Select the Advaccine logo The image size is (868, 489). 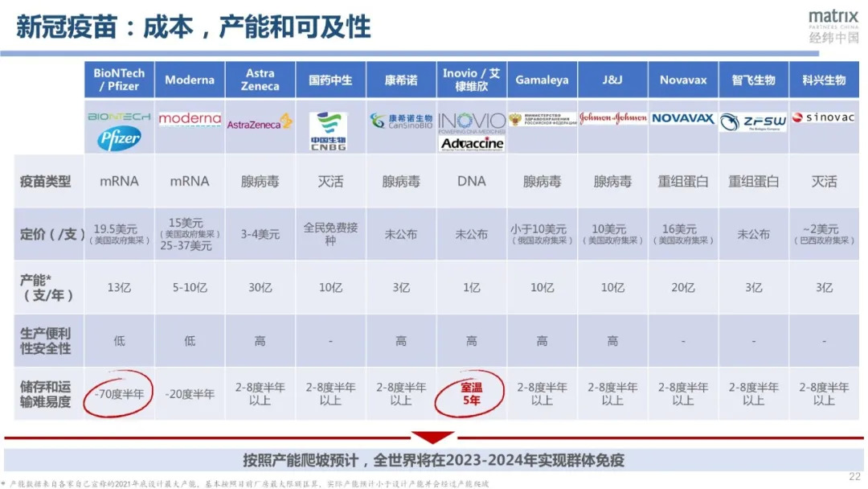tap(473, 144)
